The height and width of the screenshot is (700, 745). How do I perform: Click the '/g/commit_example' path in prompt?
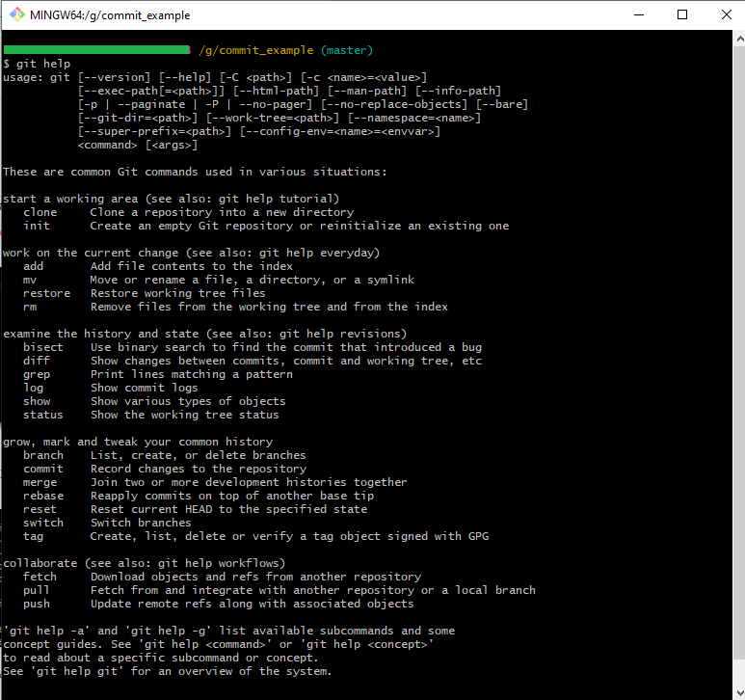pyautogui.click(x=256, y=50)
